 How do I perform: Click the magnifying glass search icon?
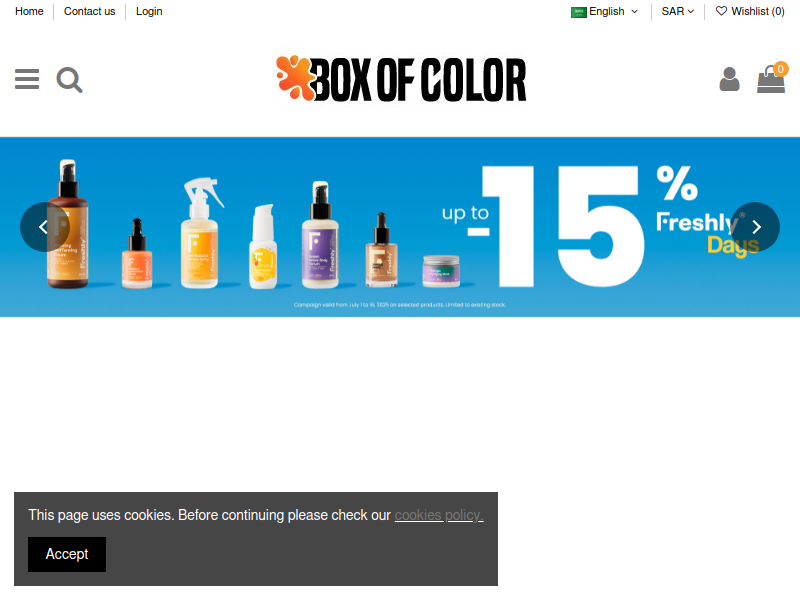[x=69, y=80]
